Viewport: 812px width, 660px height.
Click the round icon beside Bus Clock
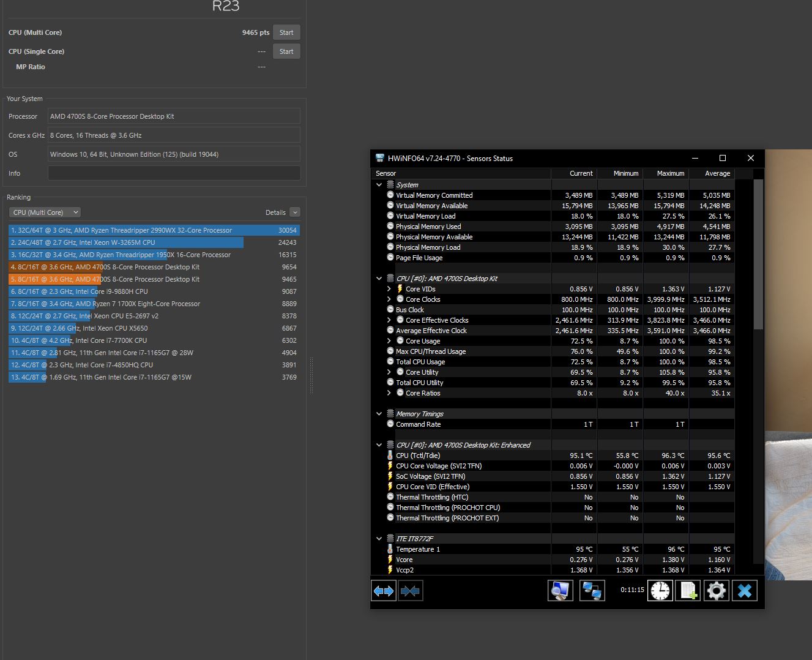click(390, 310)
